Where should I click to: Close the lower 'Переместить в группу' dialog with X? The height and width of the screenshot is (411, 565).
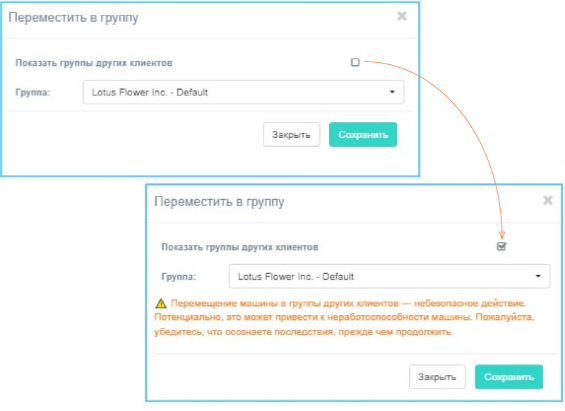[x=548, y=200]
